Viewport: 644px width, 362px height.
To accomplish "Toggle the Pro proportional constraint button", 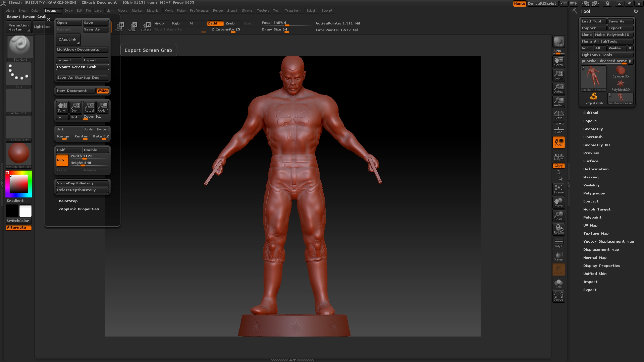I will (62, 160).
